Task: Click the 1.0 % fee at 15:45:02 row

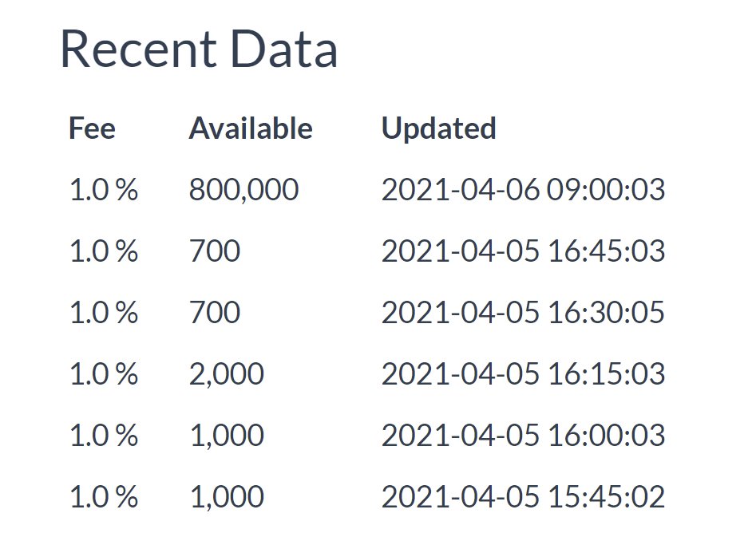Action: pyautogui.click(x=104, y=497)
